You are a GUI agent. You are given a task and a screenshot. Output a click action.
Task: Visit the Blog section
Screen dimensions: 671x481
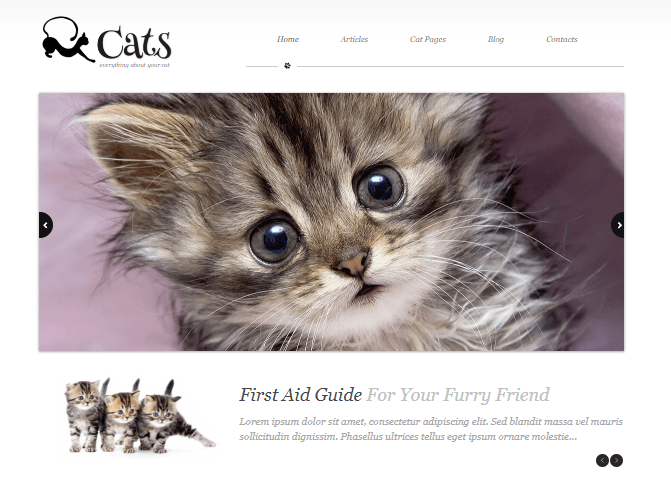point(496,39)
